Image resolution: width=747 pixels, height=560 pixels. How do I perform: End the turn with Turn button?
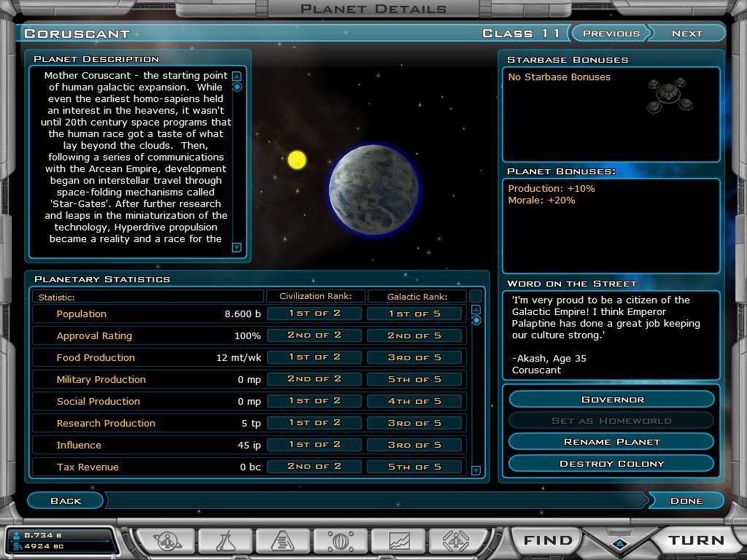pyautogui.click(x=696, y=540)
